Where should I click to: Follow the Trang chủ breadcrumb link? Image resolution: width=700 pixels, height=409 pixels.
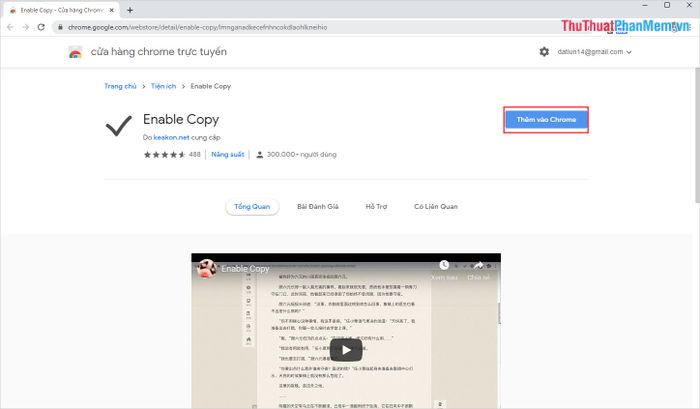(x=120, y=86)
